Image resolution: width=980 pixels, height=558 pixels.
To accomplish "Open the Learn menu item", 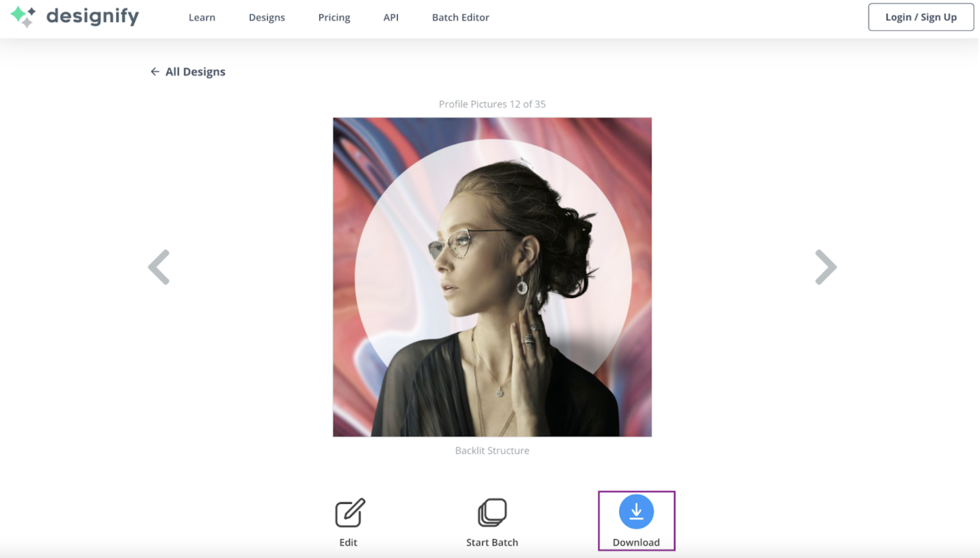I will click(x=202, y=17).
